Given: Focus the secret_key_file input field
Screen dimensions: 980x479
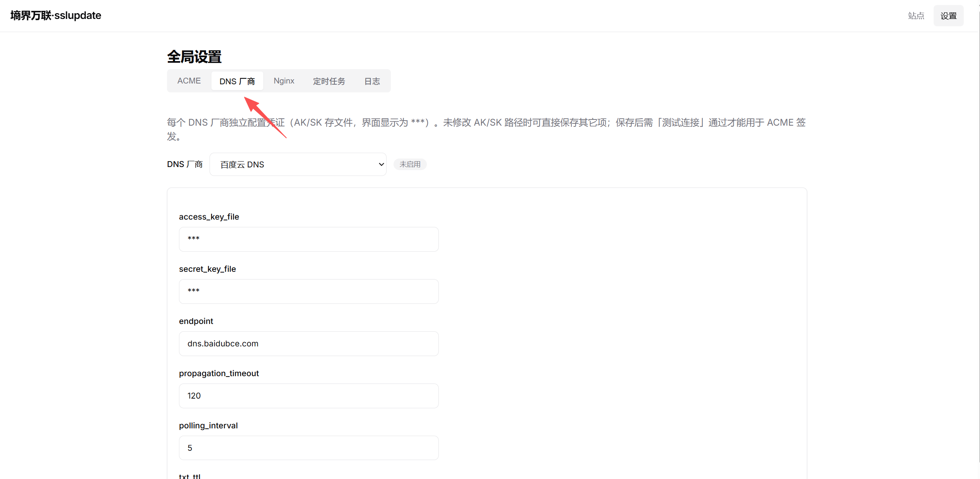Looking at the screenshot, I should point(308,291).
